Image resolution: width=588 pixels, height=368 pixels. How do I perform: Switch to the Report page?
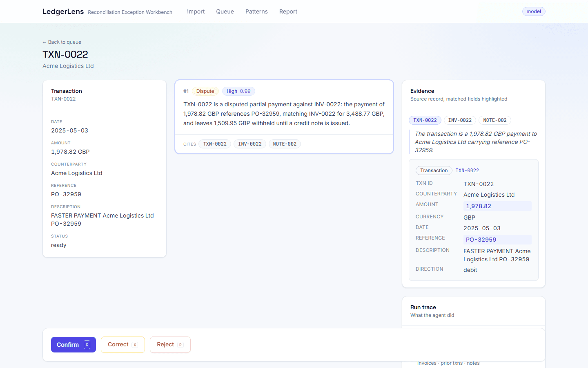[x=288, y=11]
